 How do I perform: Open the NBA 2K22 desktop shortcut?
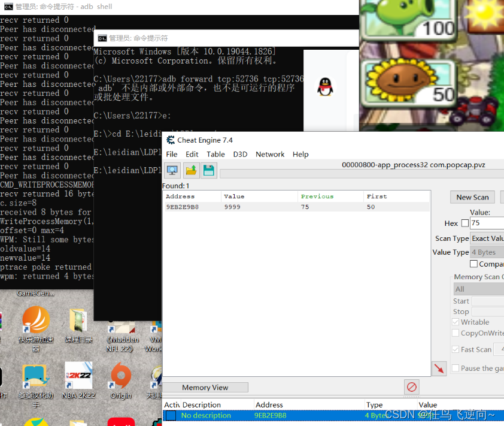[79, 380]
